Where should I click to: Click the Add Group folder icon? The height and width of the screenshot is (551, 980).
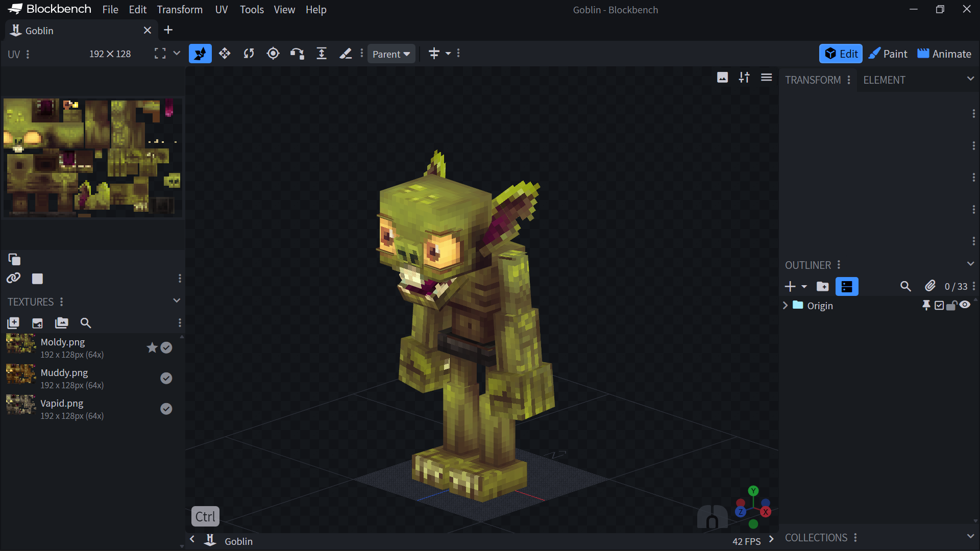(x=822, y=287)
